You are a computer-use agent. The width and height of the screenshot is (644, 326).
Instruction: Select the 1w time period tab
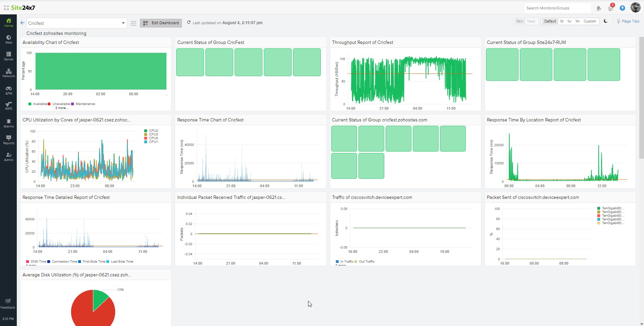click(569, 21)
